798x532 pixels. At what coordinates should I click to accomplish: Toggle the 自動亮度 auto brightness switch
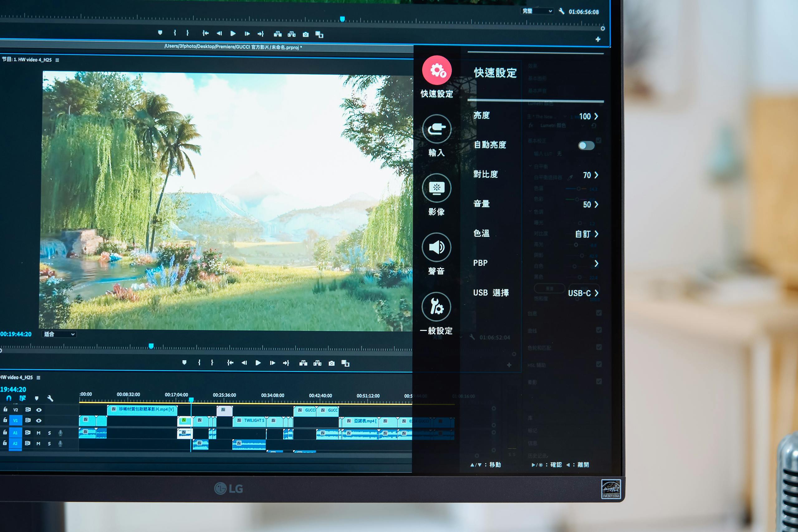(586, 146)
